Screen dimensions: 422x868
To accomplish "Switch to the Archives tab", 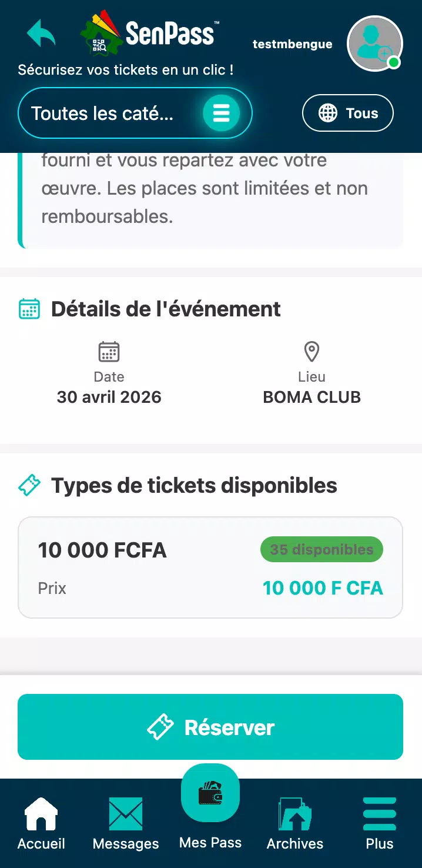I will point(295,824).
